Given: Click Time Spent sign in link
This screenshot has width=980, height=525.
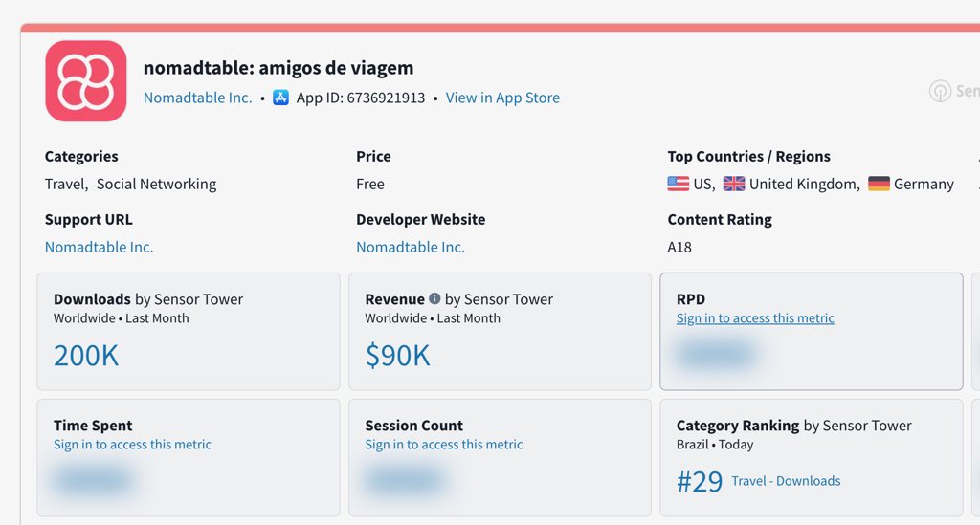Looking at the screenshot, I should (132, 445).
